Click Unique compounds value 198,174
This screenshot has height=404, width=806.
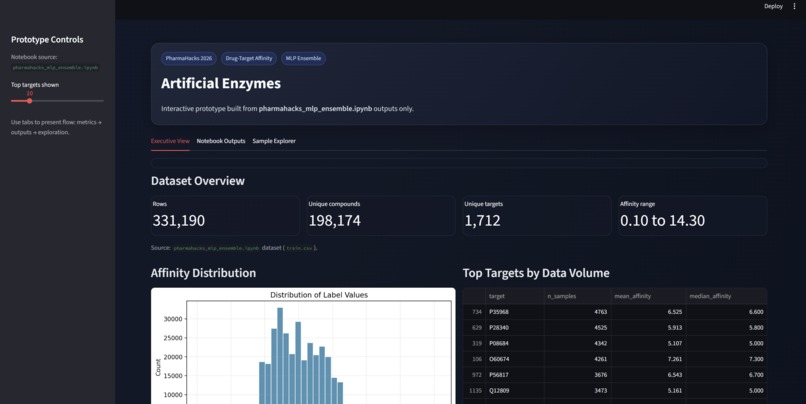(x=335, y=221)
